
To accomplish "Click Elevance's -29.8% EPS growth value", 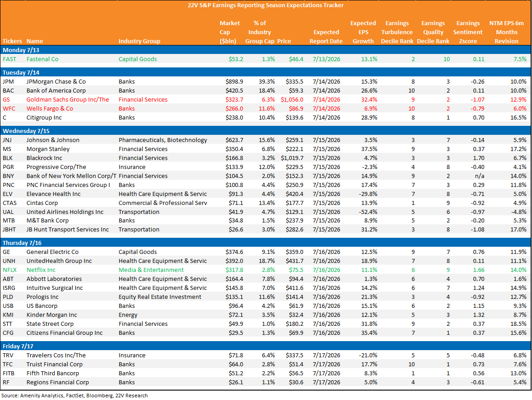I will click(x=368, y=194).
